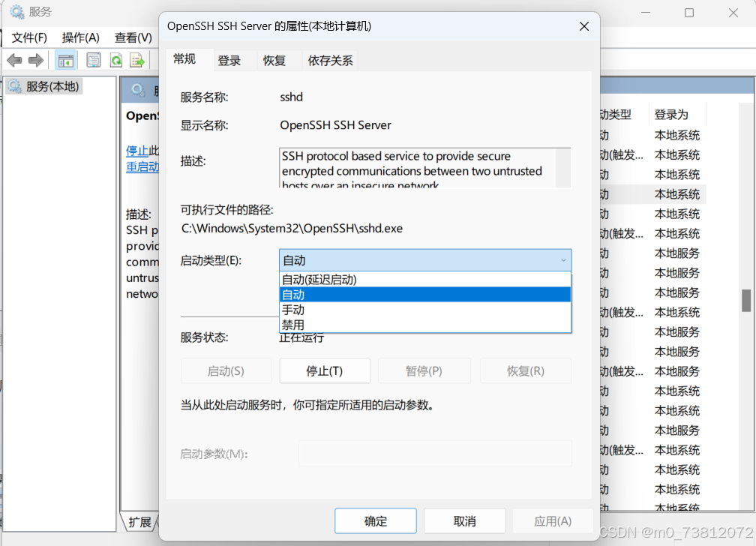The height and width of the screenshot is (546, 756).
Task: Click the gear icon beside 服务(本地)
Action: point(14,86)
